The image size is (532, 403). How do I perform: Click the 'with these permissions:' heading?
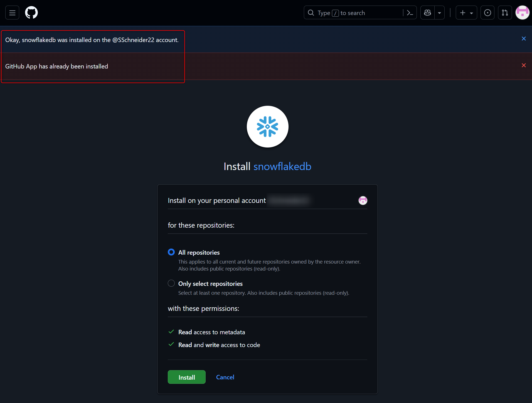pyautogui.click(x=203, y=308)
